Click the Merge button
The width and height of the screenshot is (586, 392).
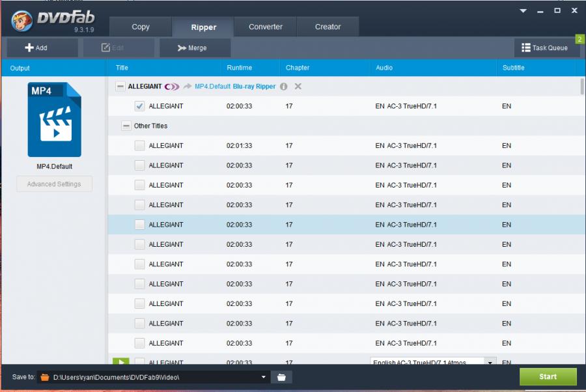click(x=195, y=48)
